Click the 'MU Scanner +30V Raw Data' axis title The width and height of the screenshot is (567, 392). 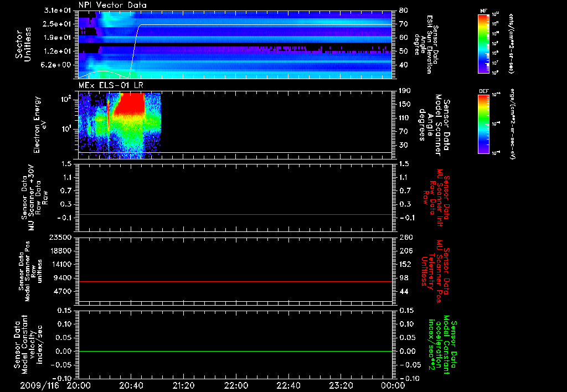pos(34,198)
